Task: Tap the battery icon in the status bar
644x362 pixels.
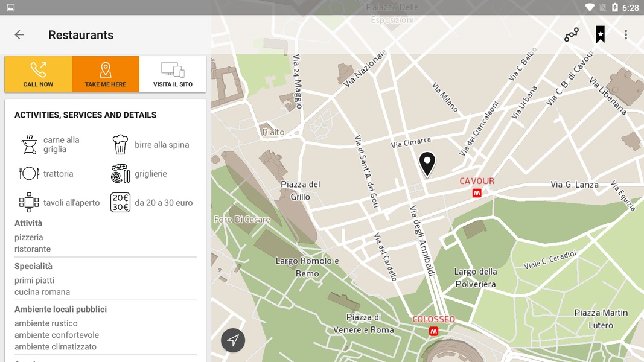Action: tap(615, 7)
